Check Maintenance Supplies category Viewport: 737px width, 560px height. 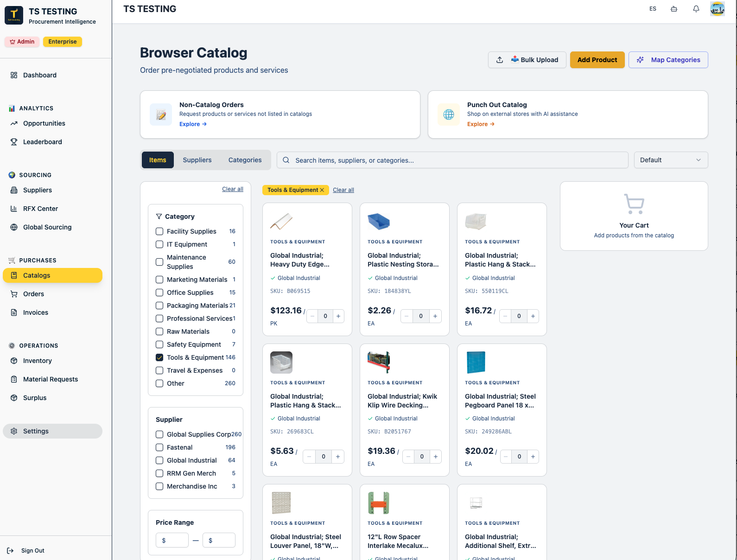click(159, 262)
